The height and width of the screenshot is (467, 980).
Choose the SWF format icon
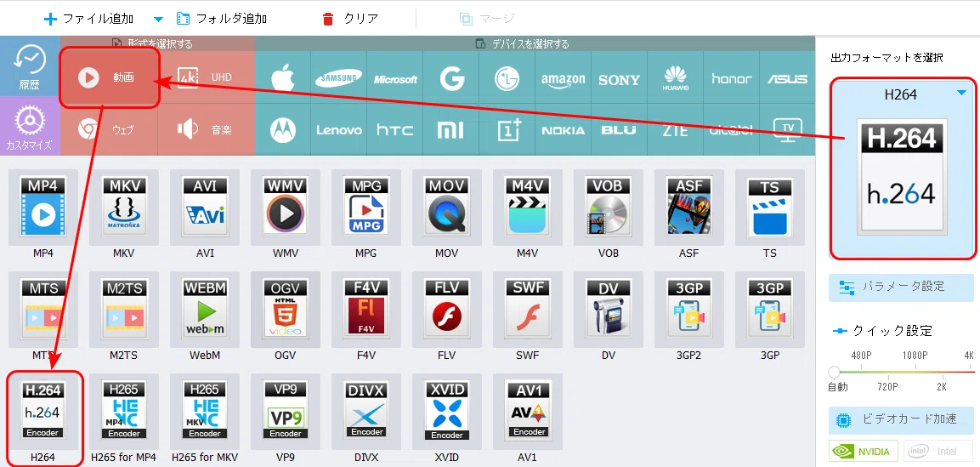pos(528,310)
